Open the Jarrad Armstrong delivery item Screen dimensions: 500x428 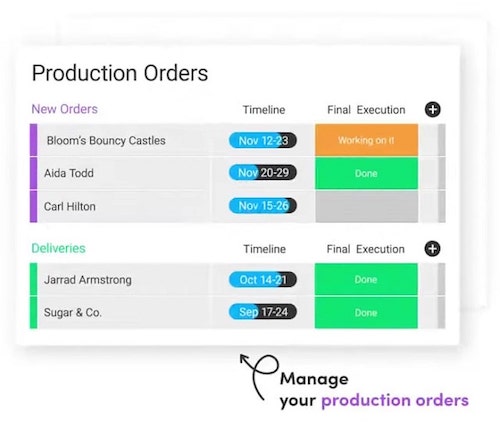pyautogui.click(x=88, y=280)
